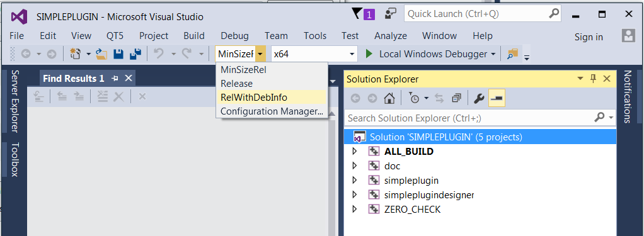Screen dimensions: 644x236
Task: Close the Find Results 1 tab
Action: coord(129,78)
